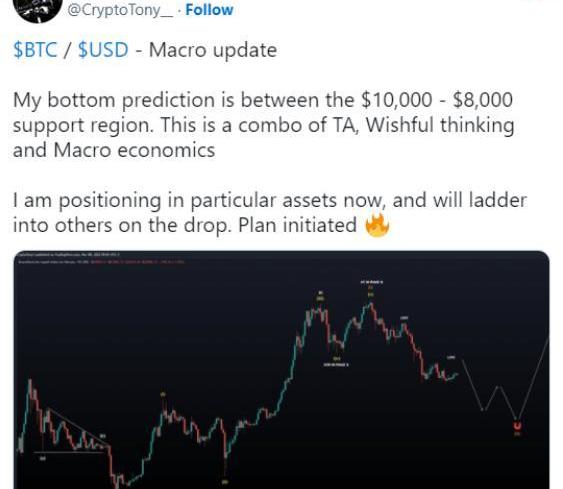Click the red bottom target marker on chart
Viewport: 563px width, 489px height.
(x=517, y=426)
